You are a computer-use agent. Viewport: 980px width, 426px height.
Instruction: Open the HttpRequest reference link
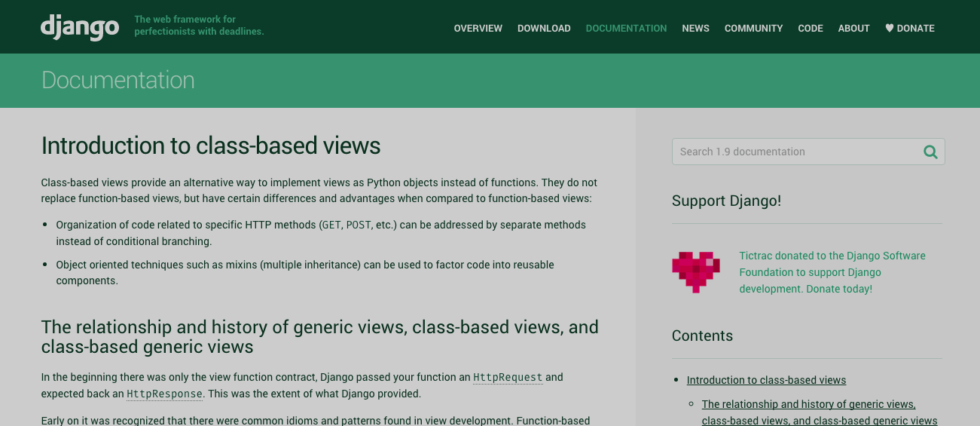click(x=507, y=377)
